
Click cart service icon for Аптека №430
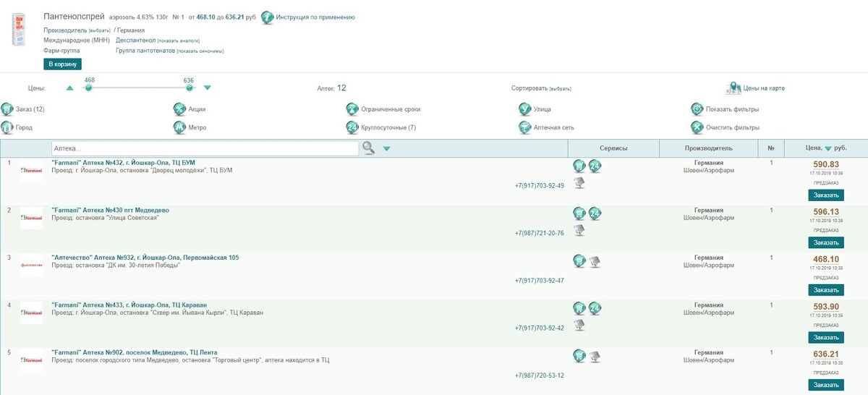[579, 213]
